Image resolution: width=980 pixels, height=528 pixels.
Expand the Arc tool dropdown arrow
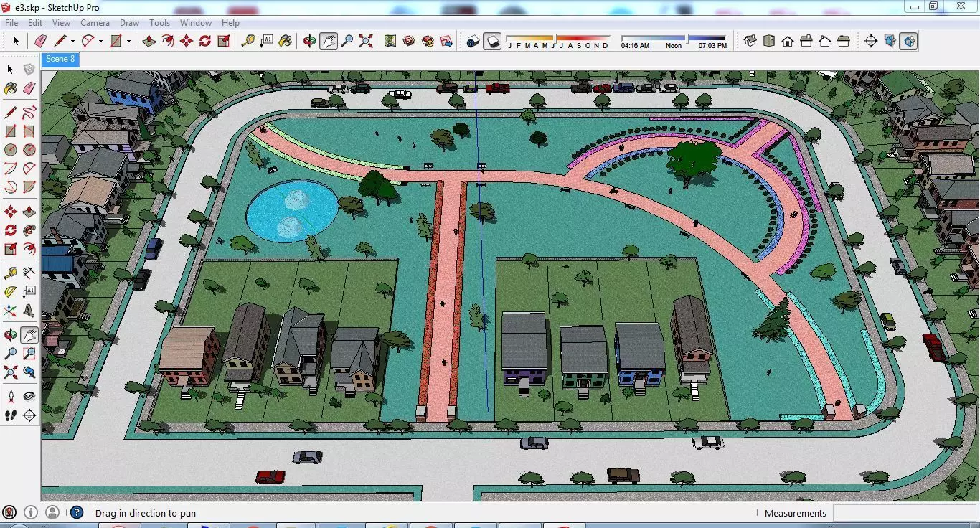[x=100, y=42]
